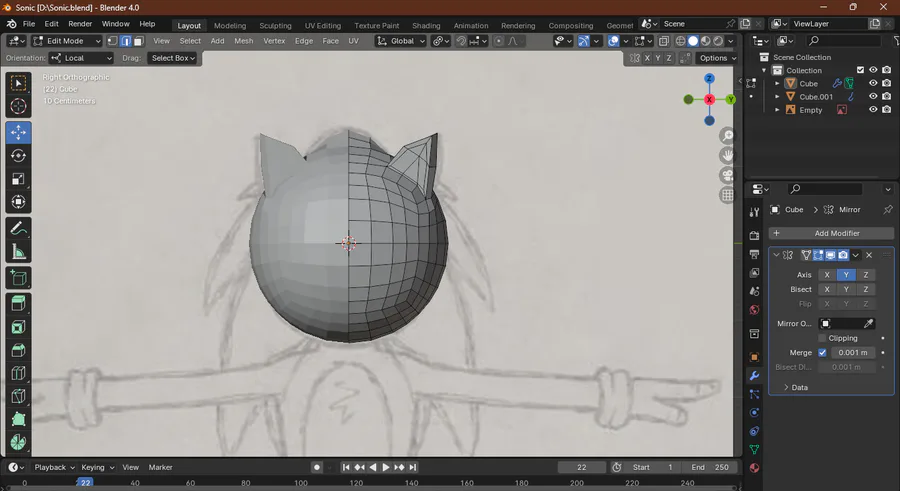
Task: Open the Mesh menu
Action: point(243,41)
